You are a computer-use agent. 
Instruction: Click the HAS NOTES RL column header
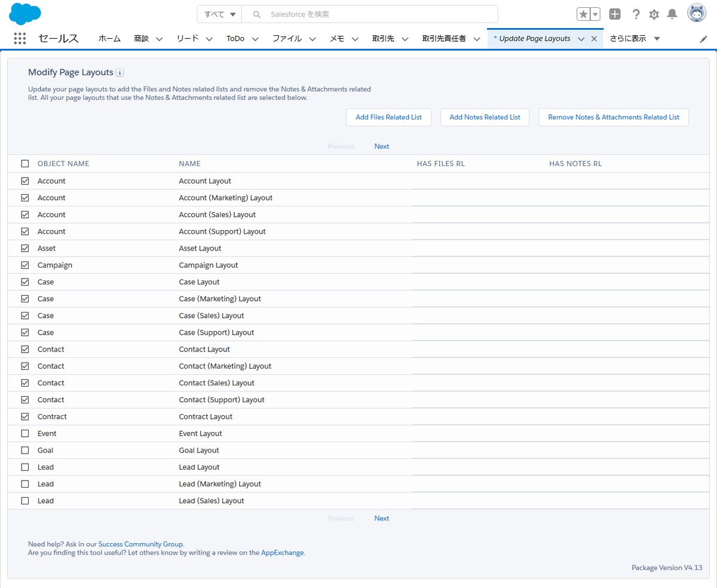coord(575,164)
